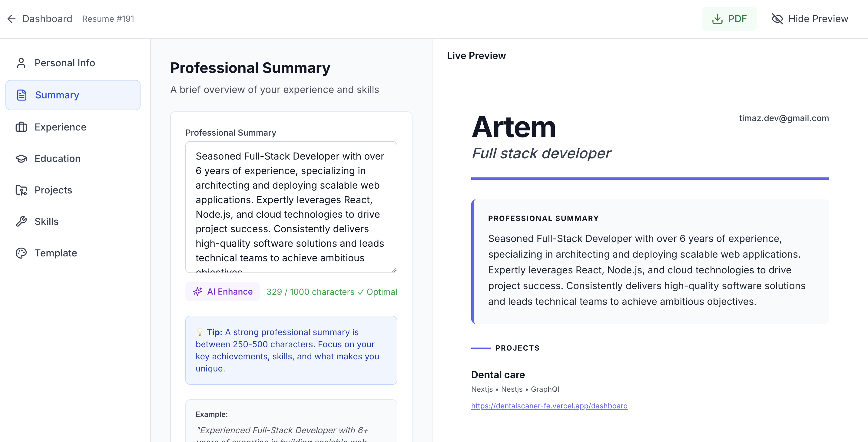
Task: Click the PDF download icon
Action: click(x=718, y=19)
